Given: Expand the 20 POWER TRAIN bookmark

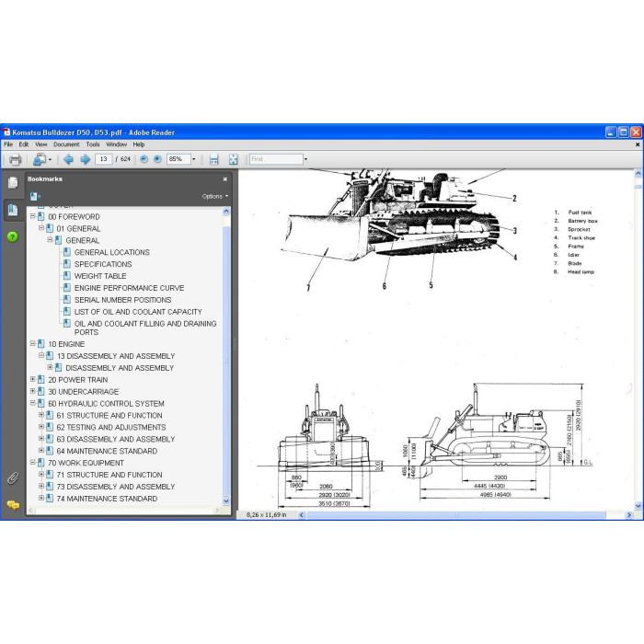Looking at the screenshot, I should (33, 379).
